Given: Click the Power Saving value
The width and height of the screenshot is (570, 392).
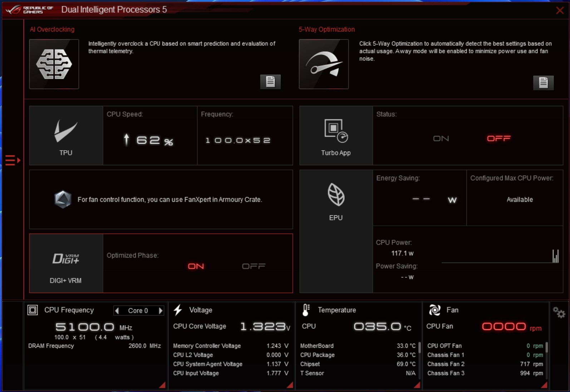Looking at the screenshot, I should [407, 277].
